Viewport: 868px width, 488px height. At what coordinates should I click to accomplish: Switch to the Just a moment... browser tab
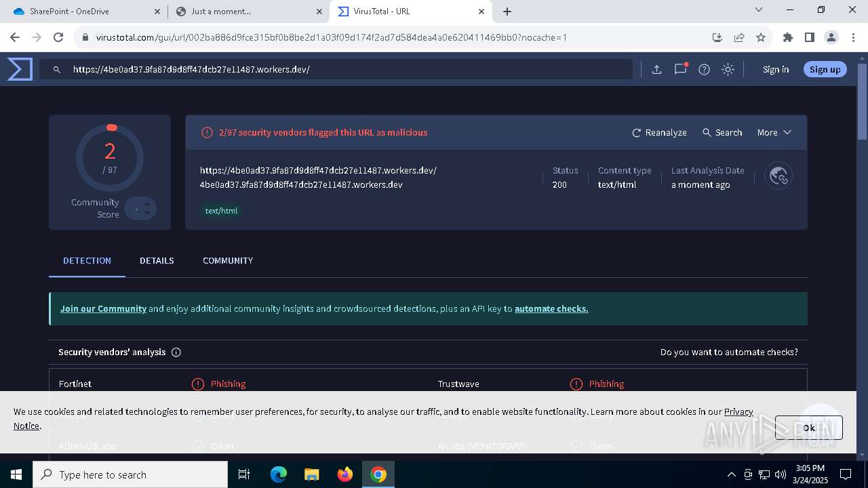(x=249, y=12)
